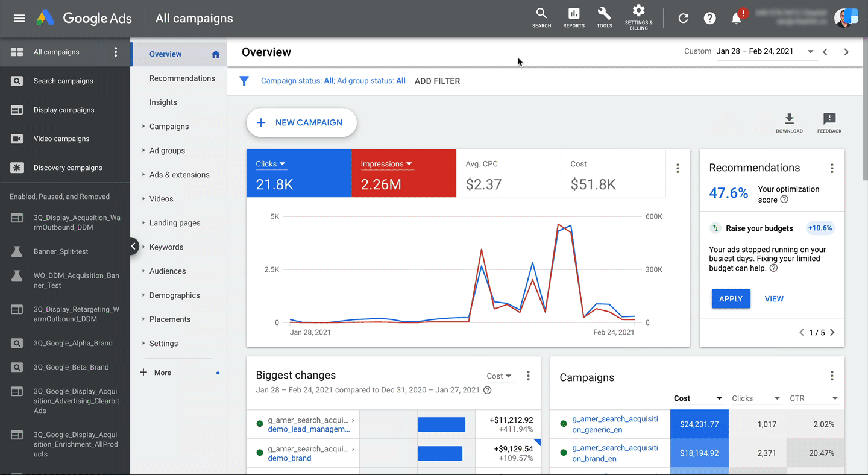Open Campaigns table Clicks column dropdown
Screen dimensions: 868x475
coord(756,398)
